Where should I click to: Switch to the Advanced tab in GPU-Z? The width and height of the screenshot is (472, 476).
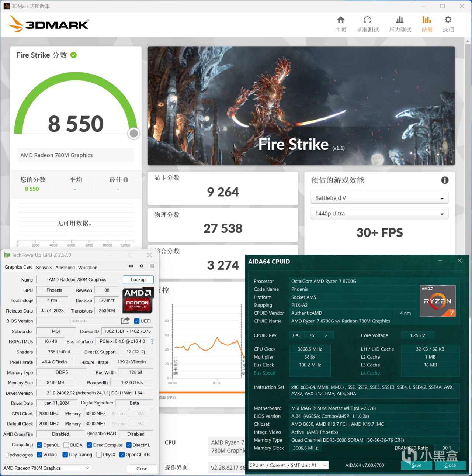pos(65,268)
